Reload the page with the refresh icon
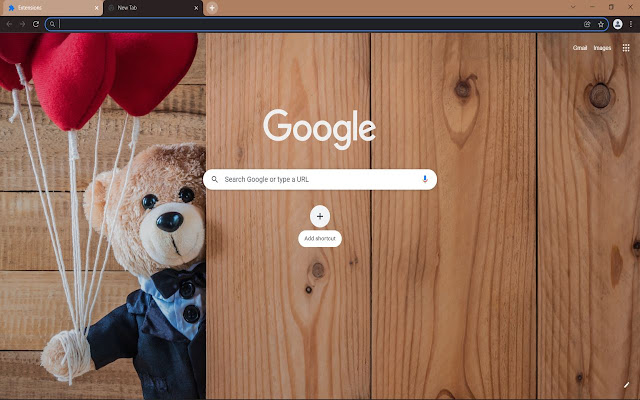Image resolution: width=640 pixels, height=400 pixels. coord(36,24)
